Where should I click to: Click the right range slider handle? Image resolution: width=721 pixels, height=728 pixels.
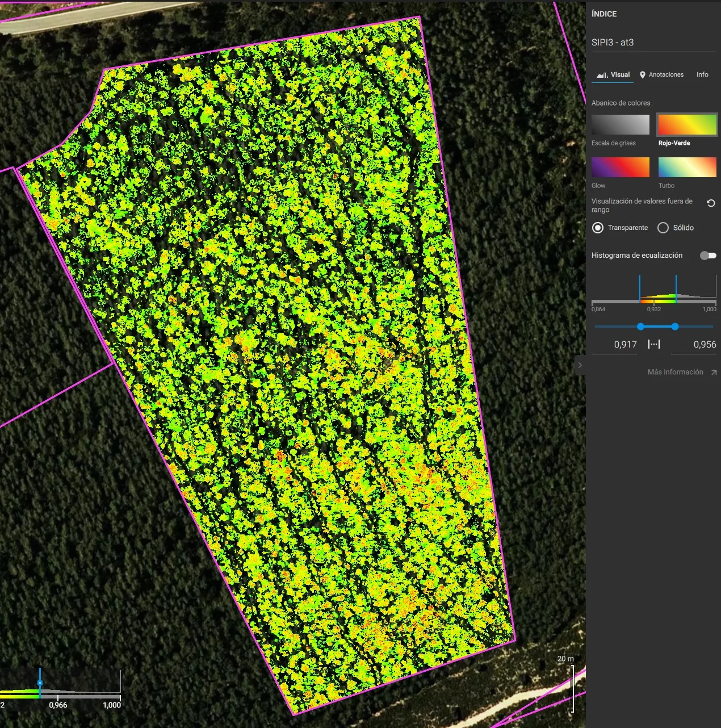click(675, 327)
